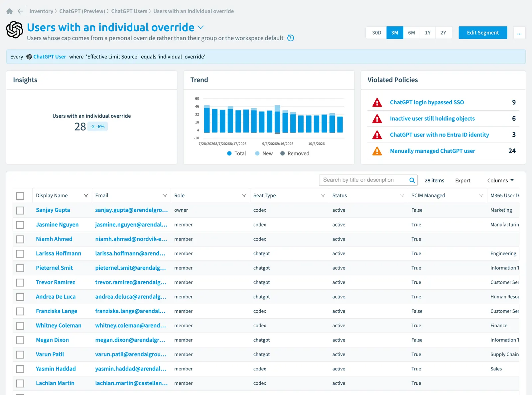
Task: Click the ChatGPT logo next to page title
Action: pyautogui.click(x=15, y=30)
